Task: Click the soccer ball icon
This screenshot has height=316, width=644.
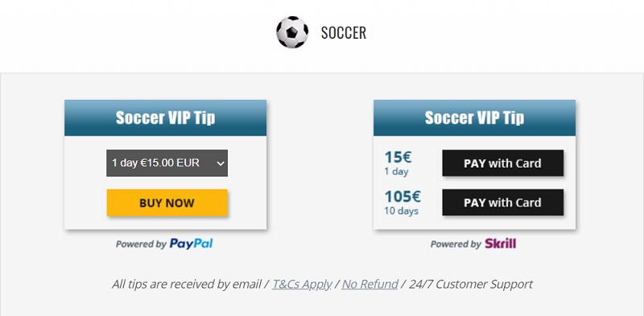Action: coord(292,32)
